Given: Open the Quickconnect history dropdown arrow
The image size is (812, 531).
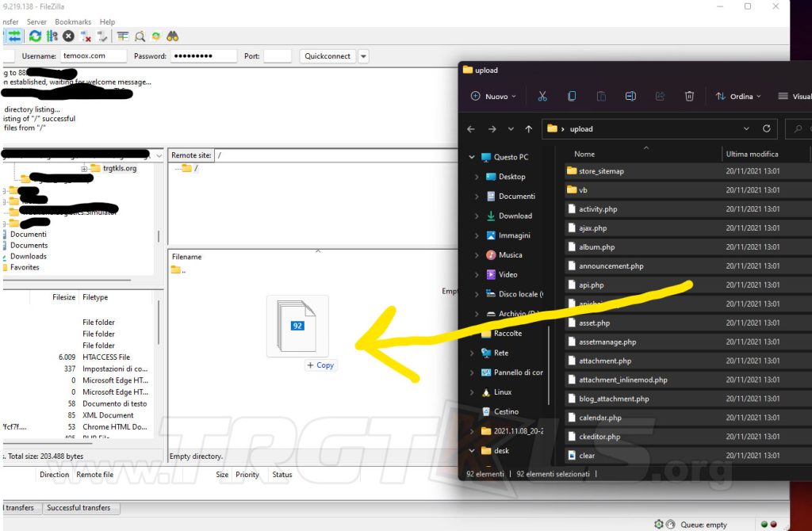Looking at the screenshot, I should [x=363, y=55].
